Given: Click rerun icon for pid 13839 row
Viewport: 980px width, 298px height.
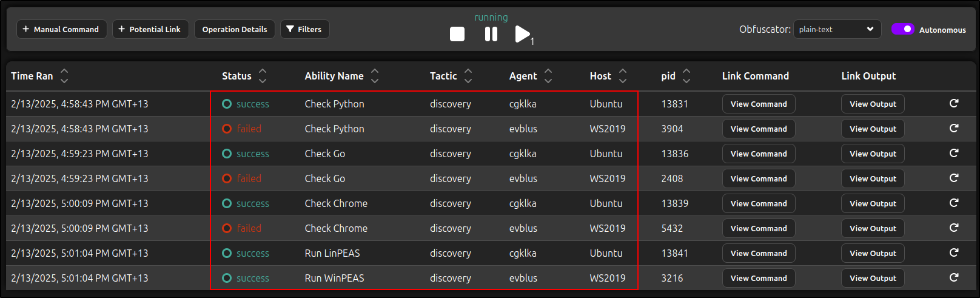Looking at the screenshot, I should click(x=954, y=203).
